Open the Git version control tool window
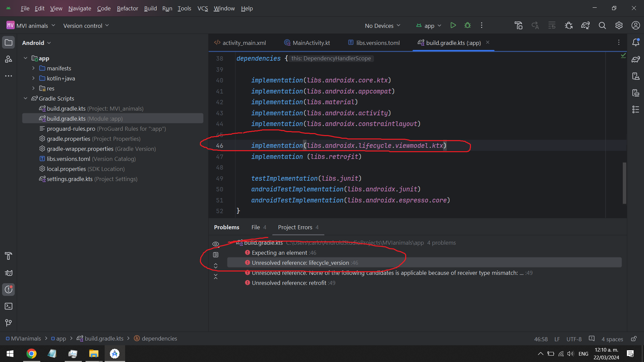The image size is (644, 362). coord(8,323)
